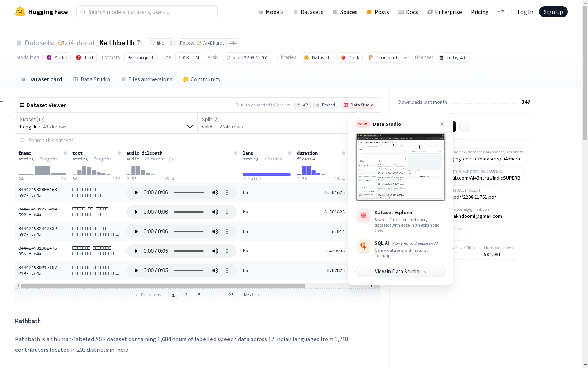588x368 pixels.
Task: Copy dataset name with the copy icon
Action: (x=139, y=43)
